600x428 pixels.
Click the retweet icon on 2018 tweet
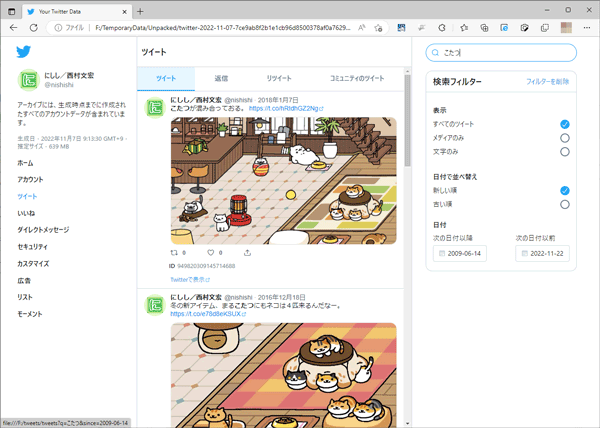(x=174, y=252)
